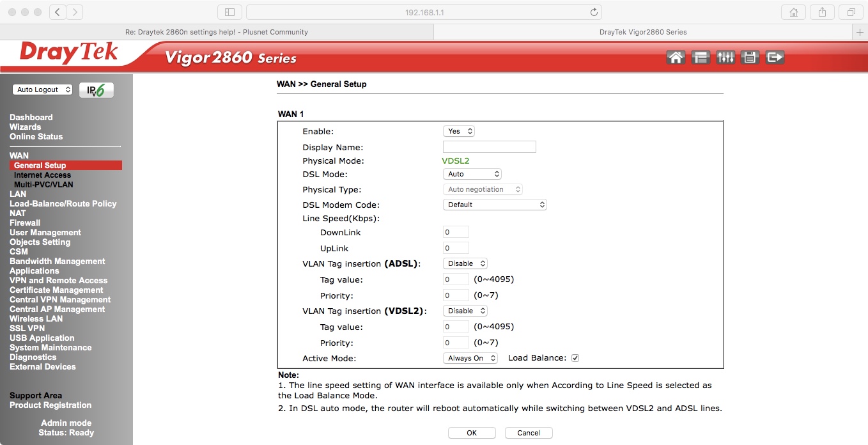Click the site layout icon in top toolbar
Viewport: 868px width, 445px height.
pyautogui.click(x=701, y=57)
